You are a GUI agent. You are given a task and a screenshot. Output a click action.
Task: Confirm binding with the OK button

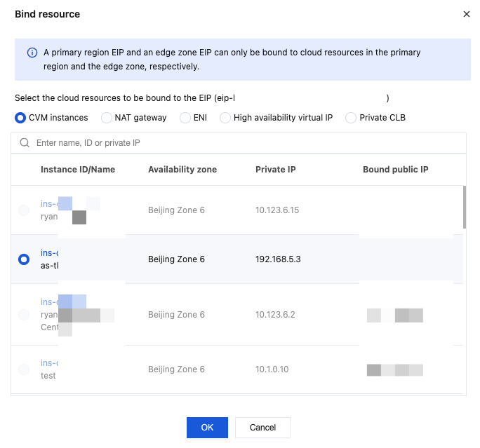(x=207, y=428)
